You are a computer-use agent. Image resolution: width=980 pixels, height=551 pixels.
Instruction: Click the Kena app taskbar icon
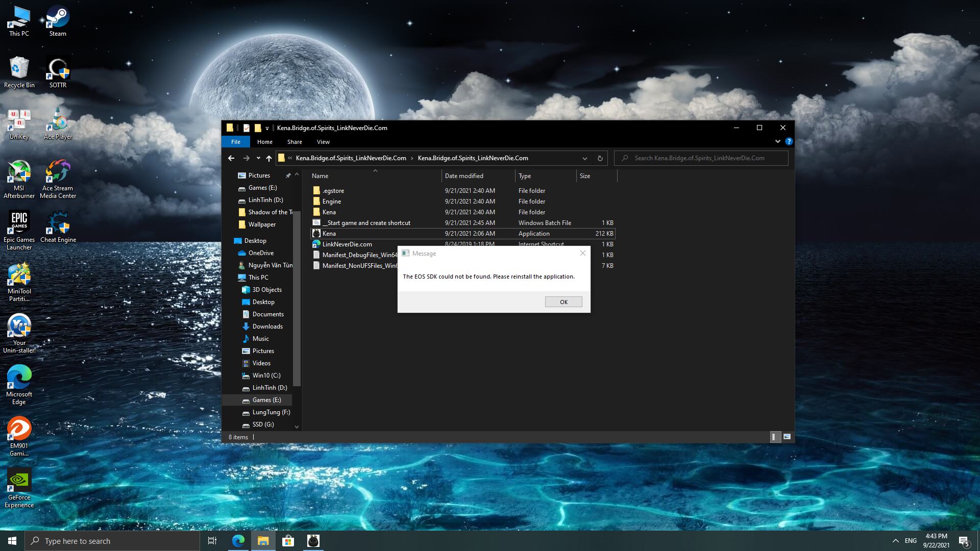[313, 541]
